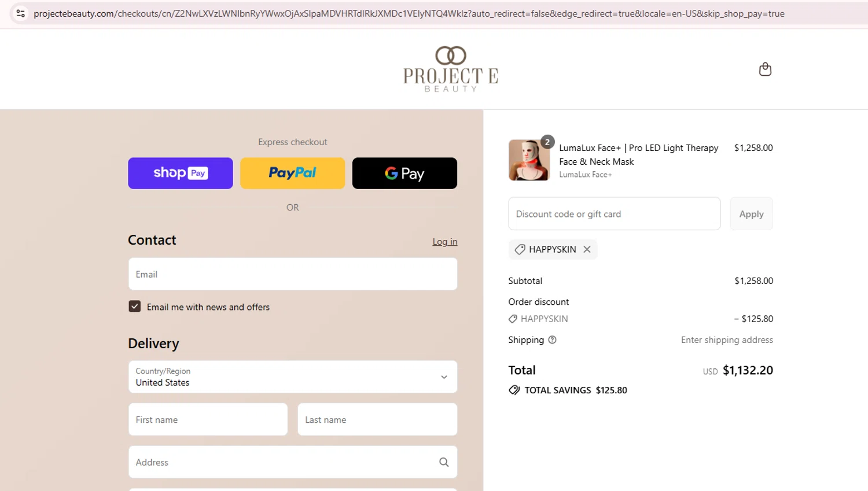This screenshot has width=868, height=491.
Task: Click the Total Savings tag icon
Action: click(514, 390)
